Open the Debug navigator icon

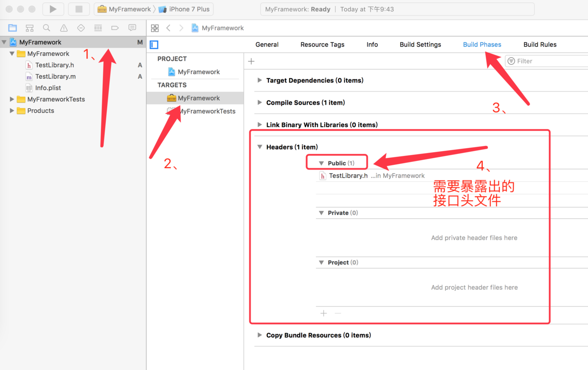[x=98, y=28]
